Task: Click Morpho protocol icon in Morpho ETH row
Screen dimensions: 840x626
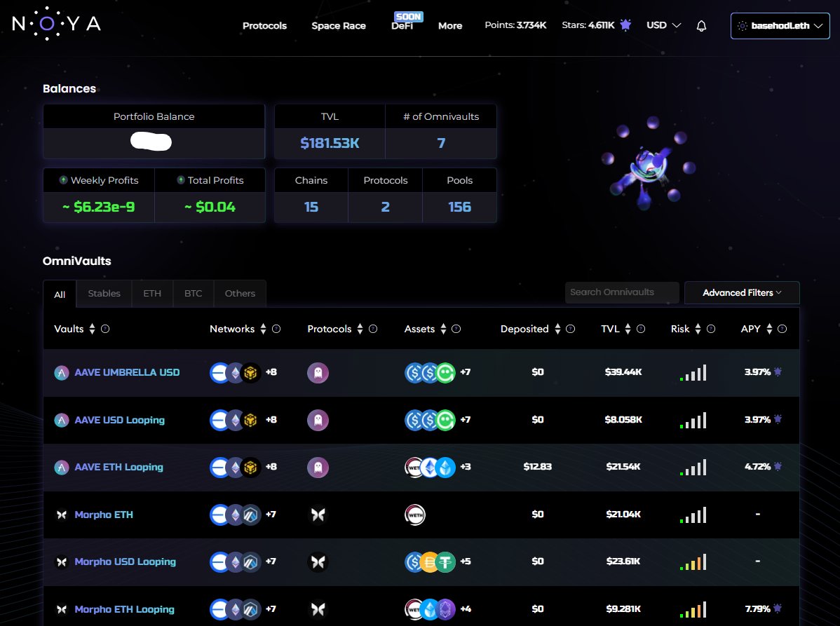Action: coord(318,515)
